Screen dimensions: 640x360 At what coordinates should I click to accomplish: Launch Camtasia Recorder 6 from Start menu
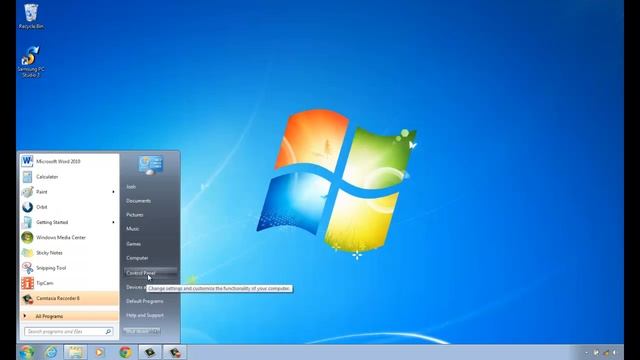tap(69, 298)
